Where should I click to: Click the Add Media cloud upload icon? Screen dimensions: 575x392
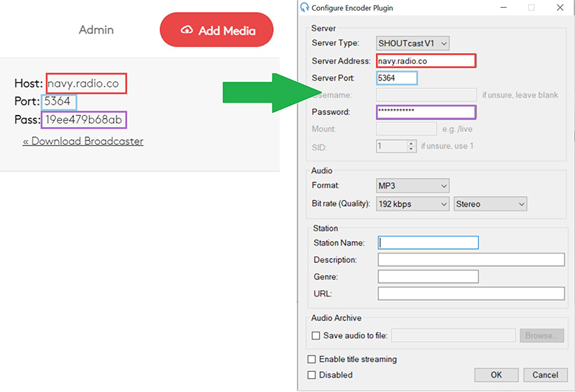pyautogui.click(x=187, y=30)
